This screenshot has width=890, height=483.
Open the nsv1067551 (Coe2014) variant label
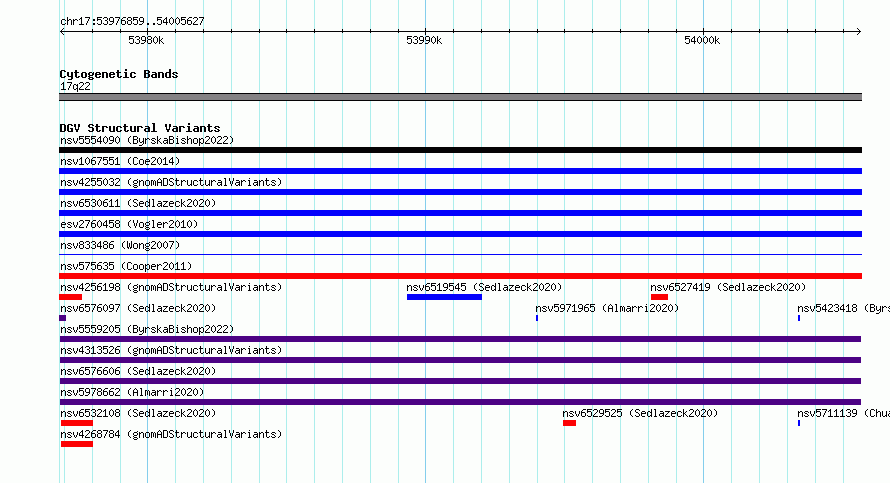(120, 161)
